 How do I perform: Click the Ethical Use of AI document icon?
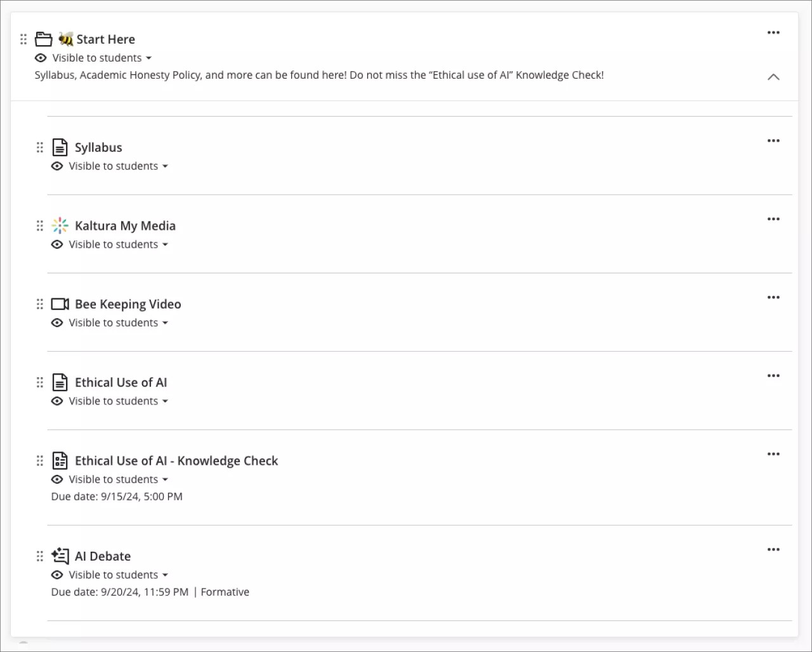[60, 382]
